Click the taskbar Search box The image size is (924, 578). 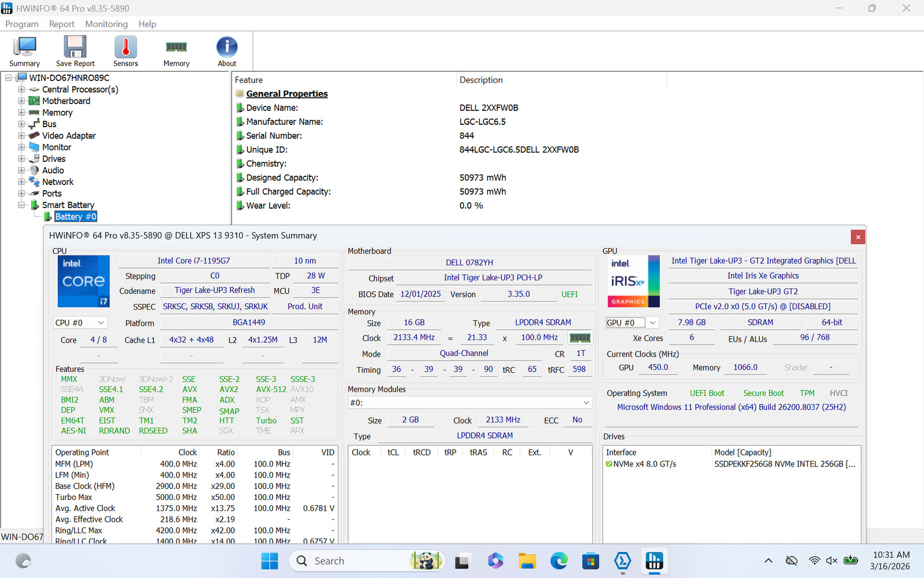pos(368,561)
